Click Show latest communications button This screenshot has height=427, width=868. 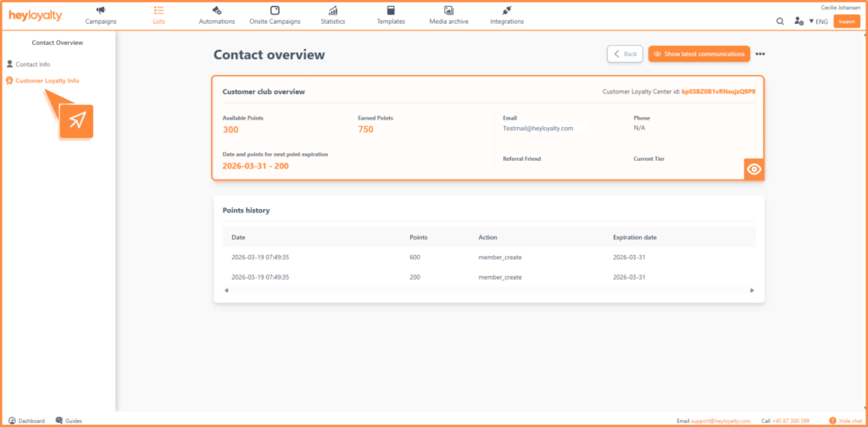coord(699,54)
